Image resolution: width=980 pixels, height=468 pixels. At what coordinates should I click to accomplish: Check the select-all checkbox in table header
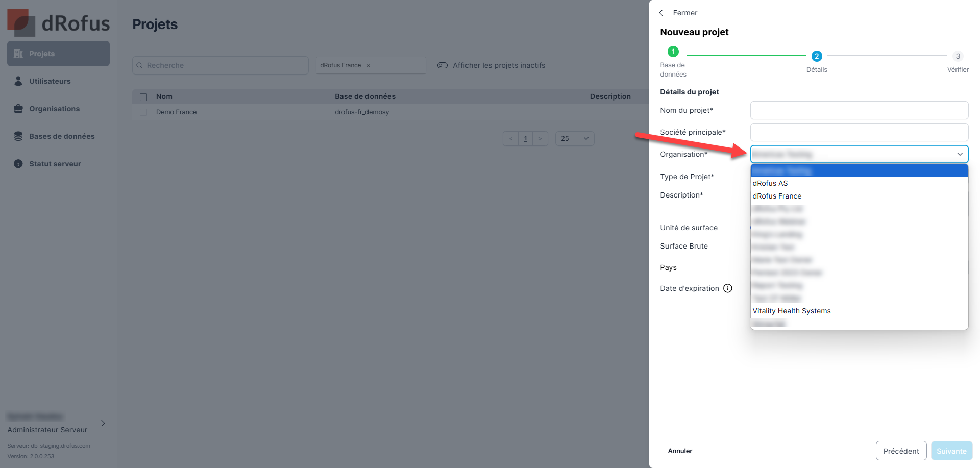click(x=143, y=97)
